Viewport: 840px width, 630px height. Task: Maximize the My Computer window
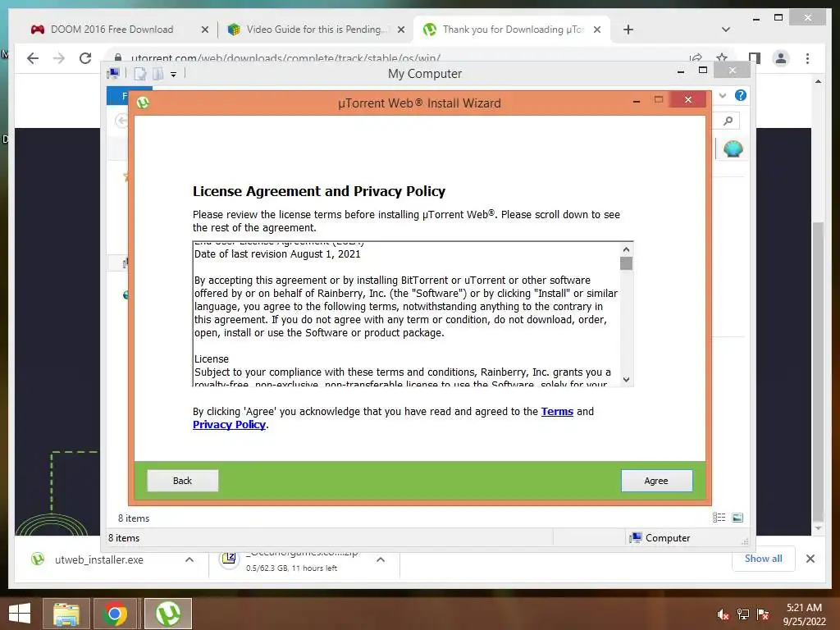point(703,71)
